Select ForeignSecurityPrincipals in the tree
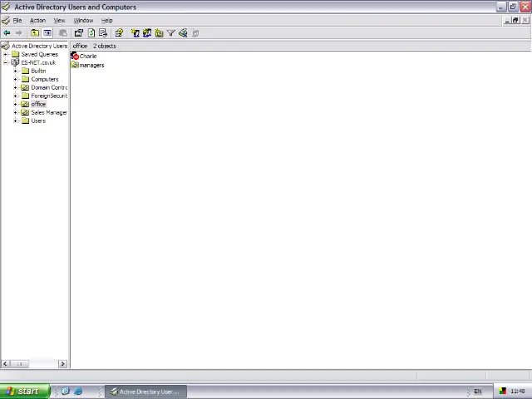The image size is (532, 399). coord(49,96)
